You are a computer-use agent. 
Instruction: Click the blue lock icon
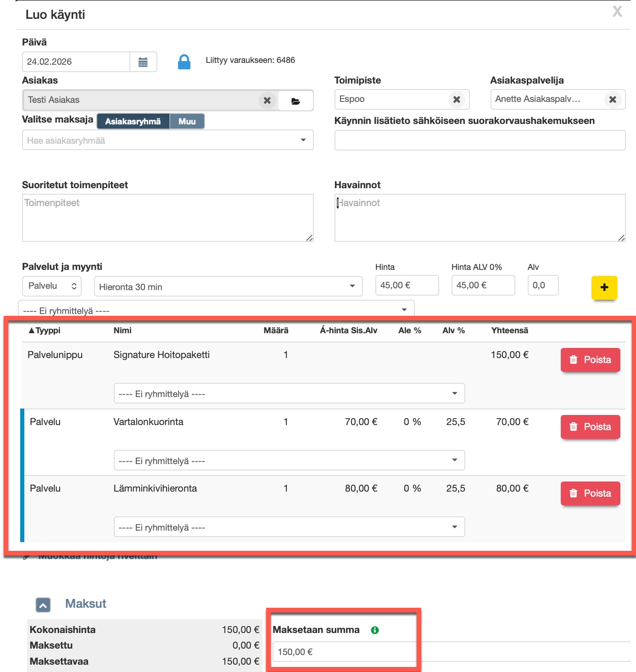coord(184,62)
